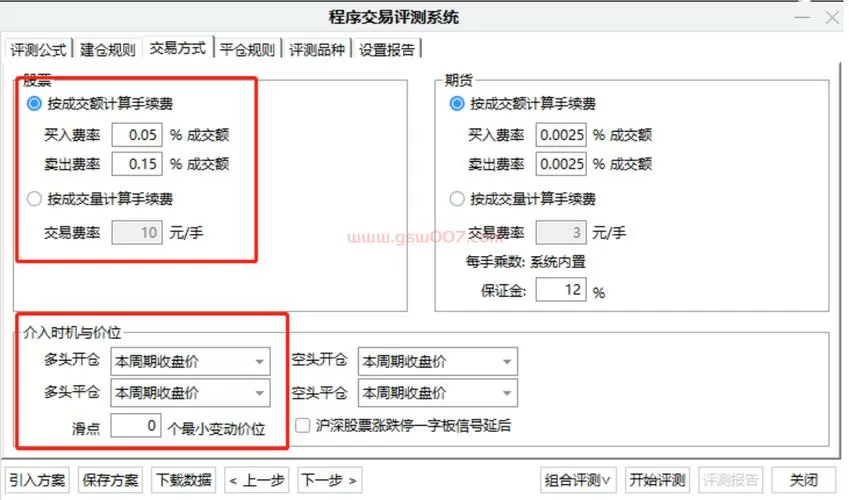Select futures 按成交额计算手续费 radio button
This screenshot has height=500, width=849.
(457, 103)
